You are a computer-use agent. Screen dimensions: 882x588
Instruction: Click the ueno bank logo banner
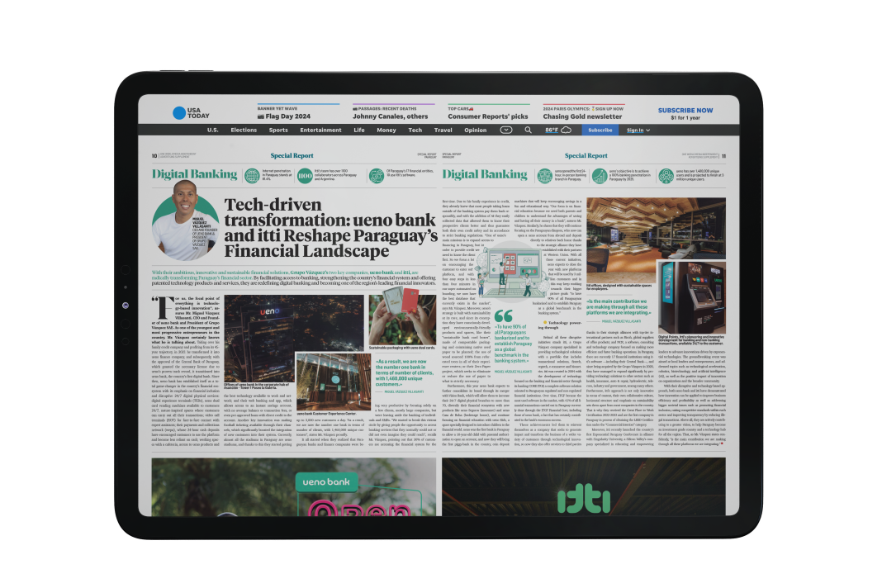click(326, 481)
